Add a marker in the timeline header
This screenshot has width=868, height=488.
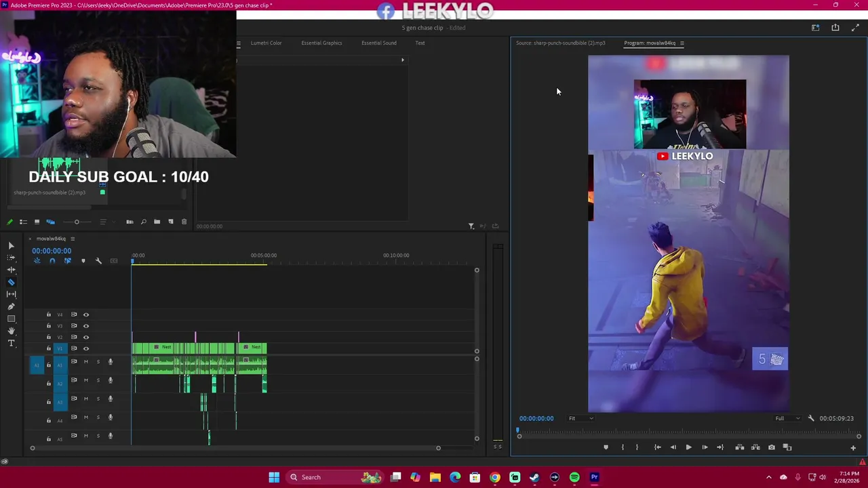(x=83, y=261)
